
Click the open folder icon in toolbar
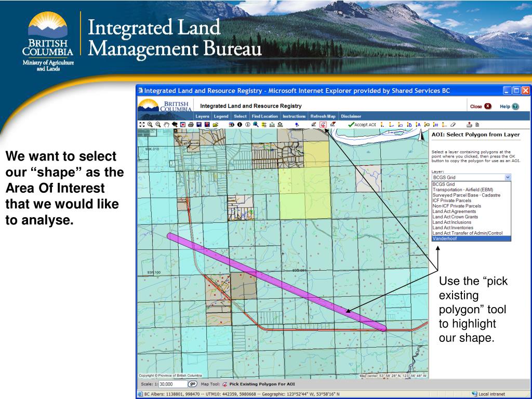(x=215, y=125)
